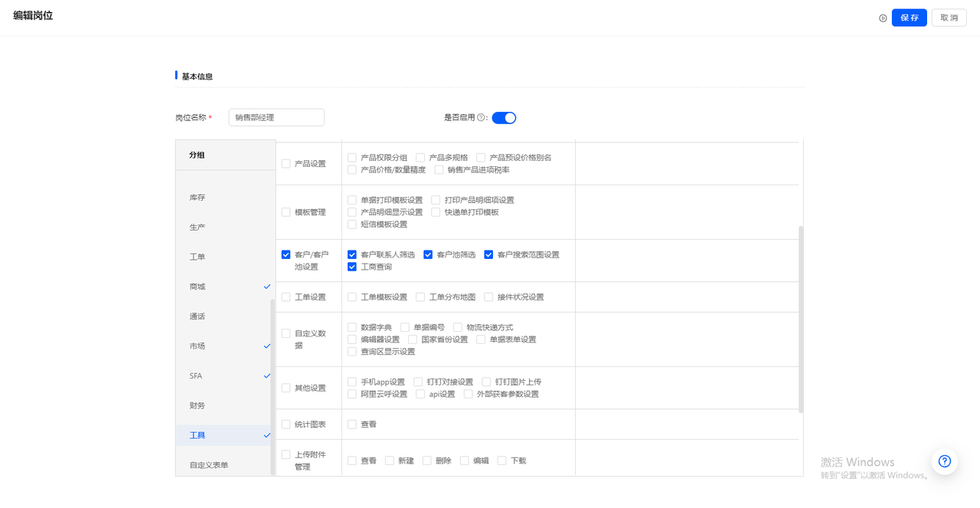
Task: Select 市场 group in sidebar
Action: point(225,346)
